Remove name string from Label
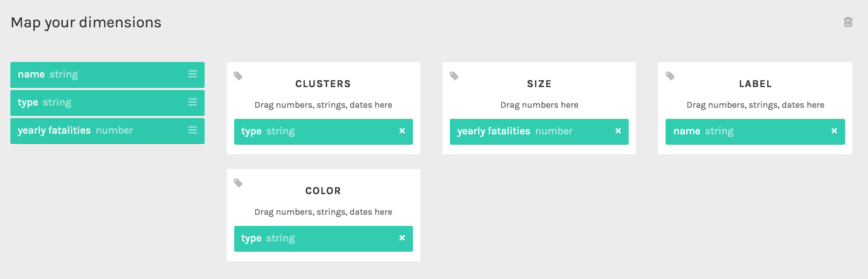The height and width of the screenshot is (279, 868). 834,131
